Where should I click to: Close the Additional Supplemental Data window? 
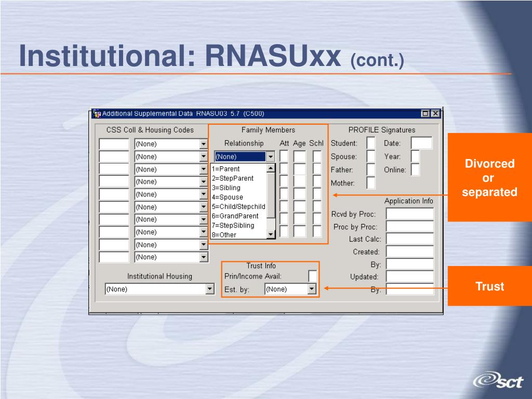[435, 114]
